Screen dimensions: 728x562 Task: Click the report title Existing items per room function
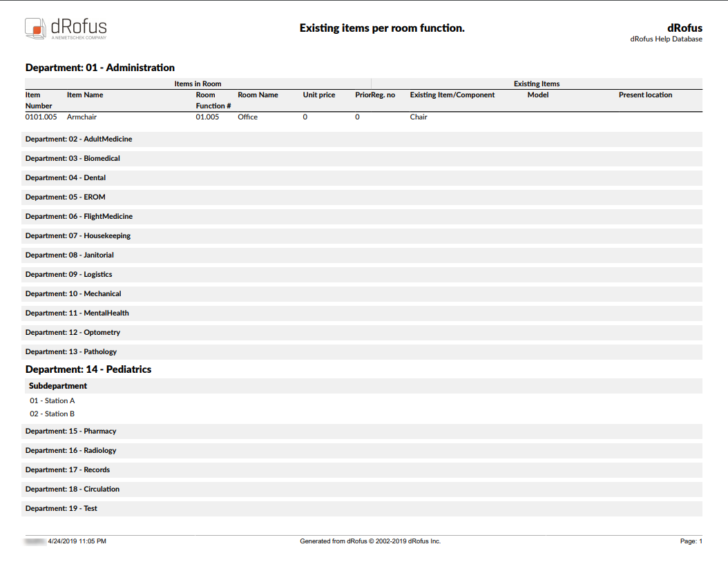(382, 28)
